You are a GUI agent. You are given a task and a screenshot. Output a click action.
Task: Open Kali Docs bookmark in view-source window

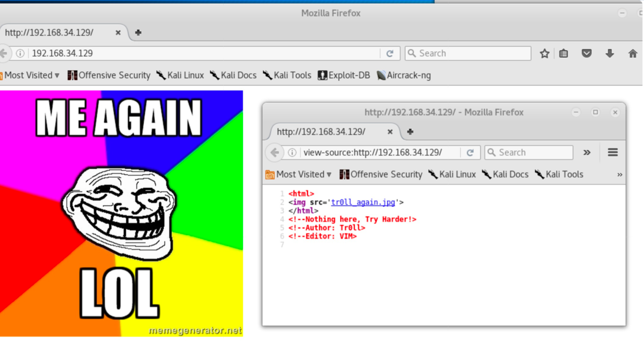click(x=505, y=175)
